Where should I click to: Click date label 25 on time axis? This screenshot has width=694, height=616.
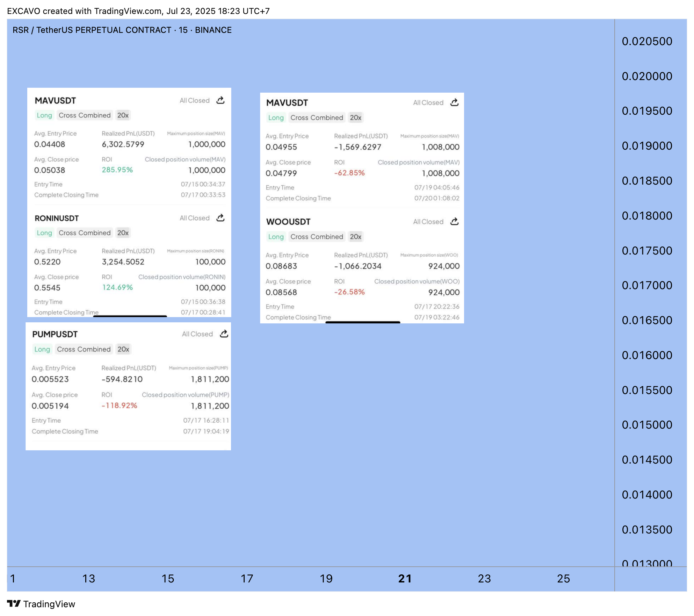coord(564,579)
